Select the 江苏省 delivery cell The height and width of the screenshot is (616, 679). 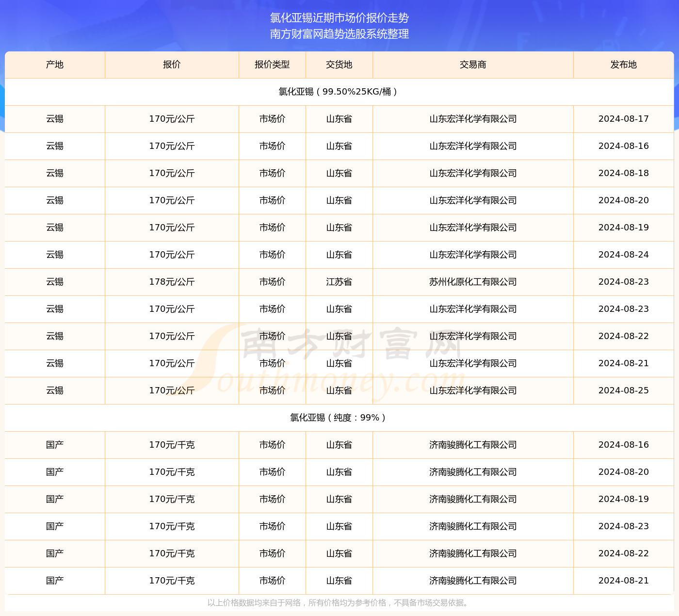tap(339, 282)
